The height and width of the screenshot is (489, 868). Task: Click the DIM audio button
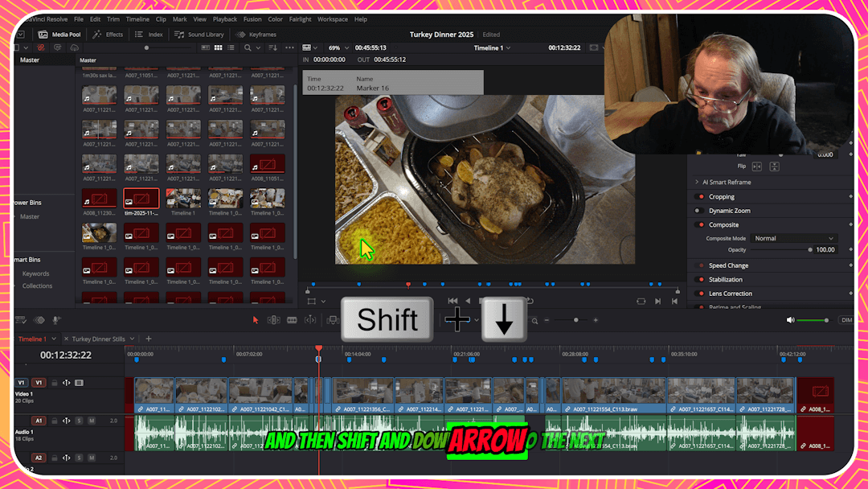(x=846, y=319)
